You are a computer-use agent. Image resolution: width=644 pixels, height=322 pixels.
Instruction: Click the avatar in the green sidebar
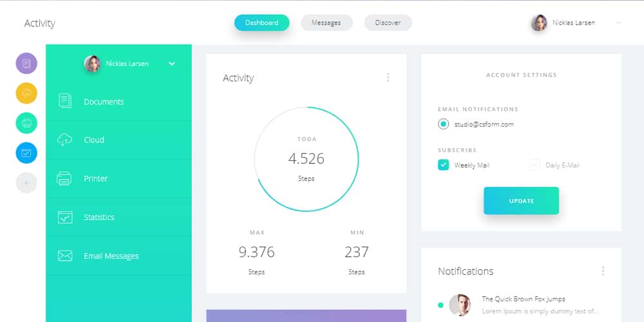pyautogui.click(x=92, y=64)
